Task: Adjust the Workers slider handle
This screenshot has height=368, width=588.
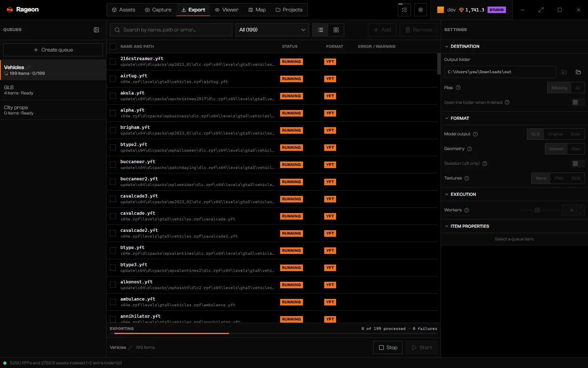Action: coord(537,210)
